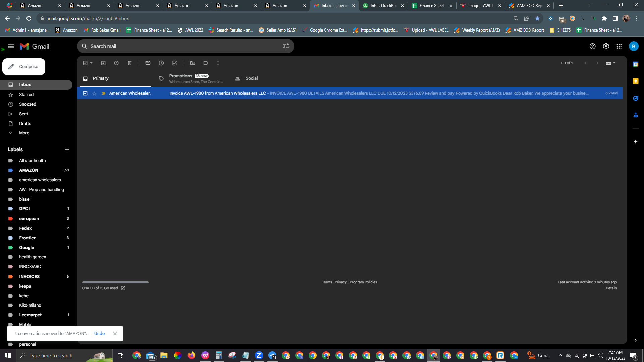Screen dimensions: 644x362
Task: Switch to the Intuit QuickBooks browser tab
Action: click(x=383, y=6)
